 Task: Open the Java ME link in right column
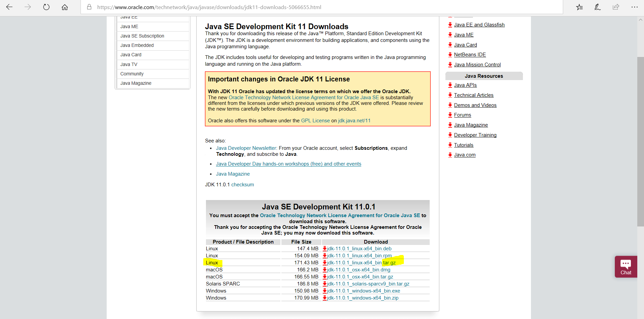464,35
